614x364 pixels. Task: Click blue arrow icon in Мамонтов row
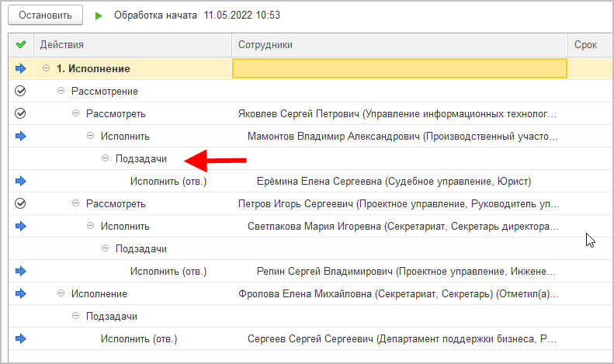coord(21,136)
